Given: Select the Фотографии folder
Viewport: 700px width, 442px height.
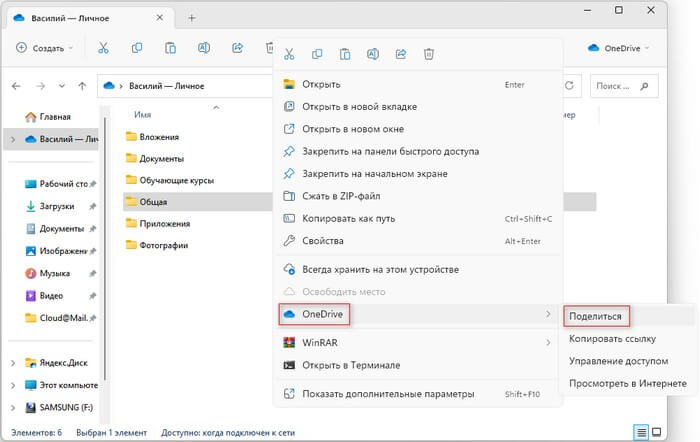Looking at the screenshot, I should [157, 245].
